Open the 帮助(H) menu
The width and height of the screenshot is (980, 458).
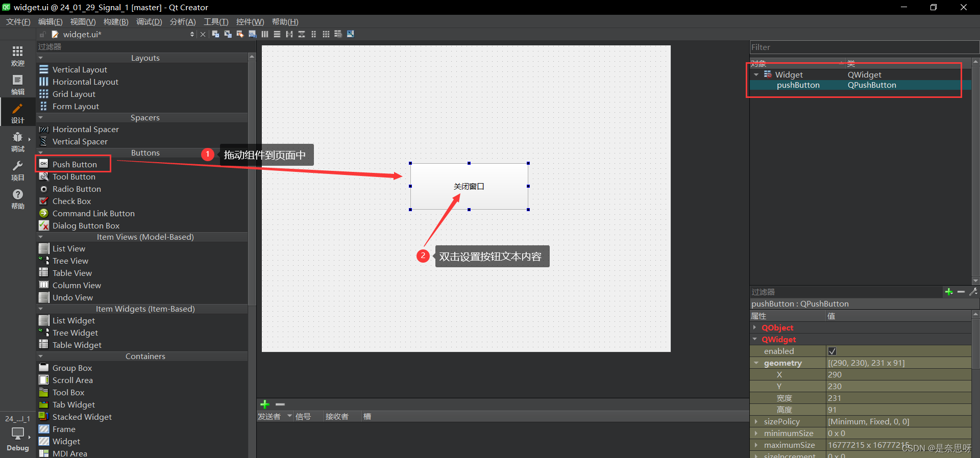click(x=285, y=22)
